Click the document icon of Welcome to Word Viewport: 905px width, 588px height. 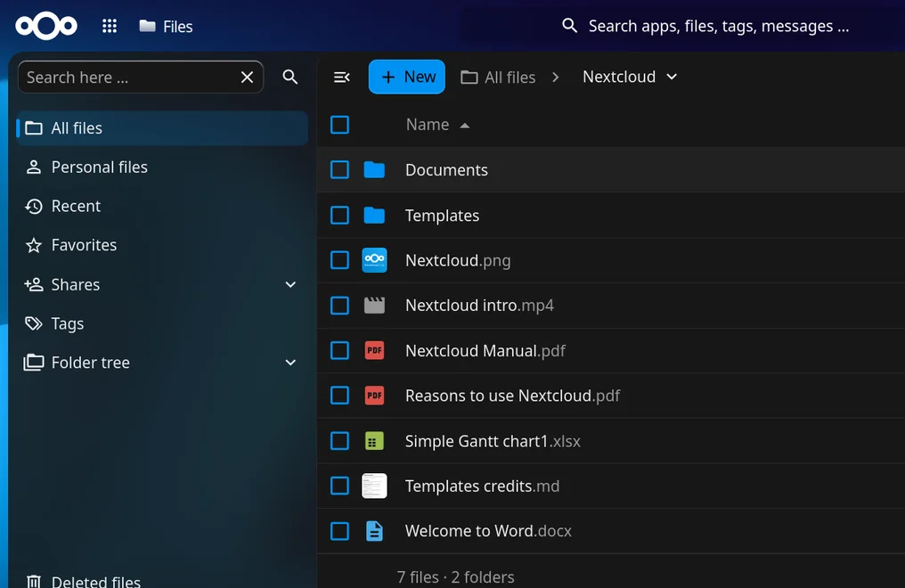coord(375,531)
